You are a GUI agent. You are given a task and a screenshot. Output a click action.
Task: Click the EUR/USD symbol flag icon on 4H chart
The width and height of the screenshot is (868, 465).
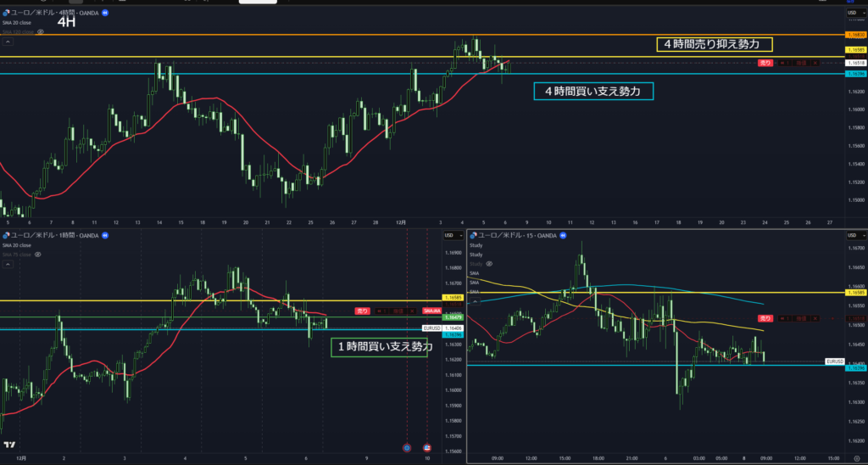6,14
